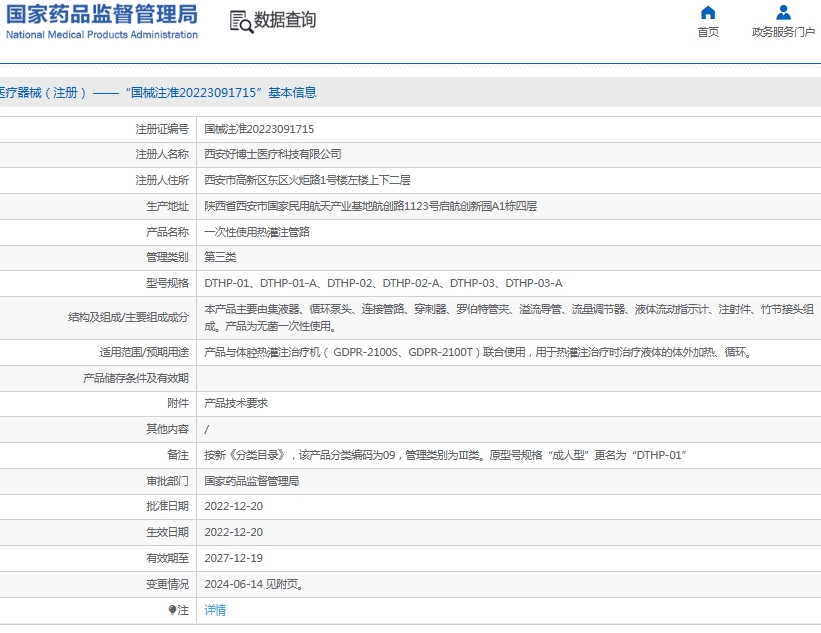
Task: Click the 审批部门 row label
Action: [167, 481]
